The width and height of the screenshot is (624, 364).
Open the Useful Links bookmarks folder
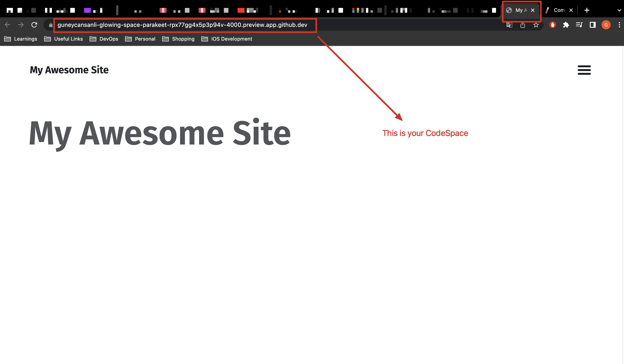pyautogui.click(x=64, y=39)
